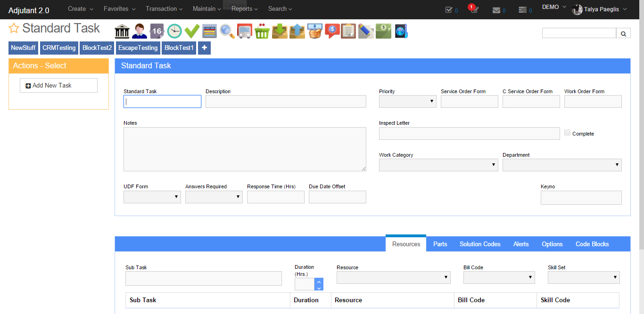Click the Add New Task button
The height and width of the screenshot is (314, 644).
tap(58, 85)
